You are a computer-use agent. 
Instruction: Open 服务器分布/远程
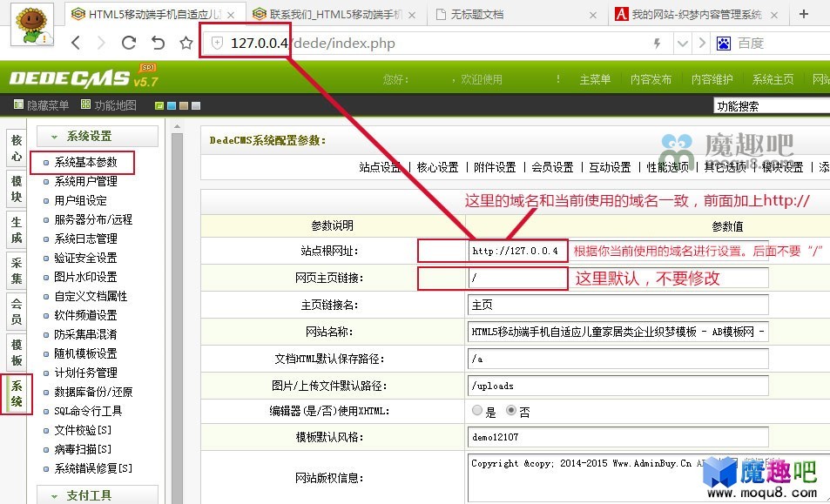point(93,219)
